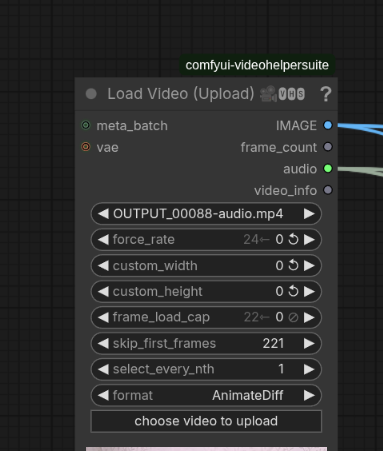This screenshot has height=451, width=383.
Task: Click the reset icon on force_rate
Action: click(293, 239)
